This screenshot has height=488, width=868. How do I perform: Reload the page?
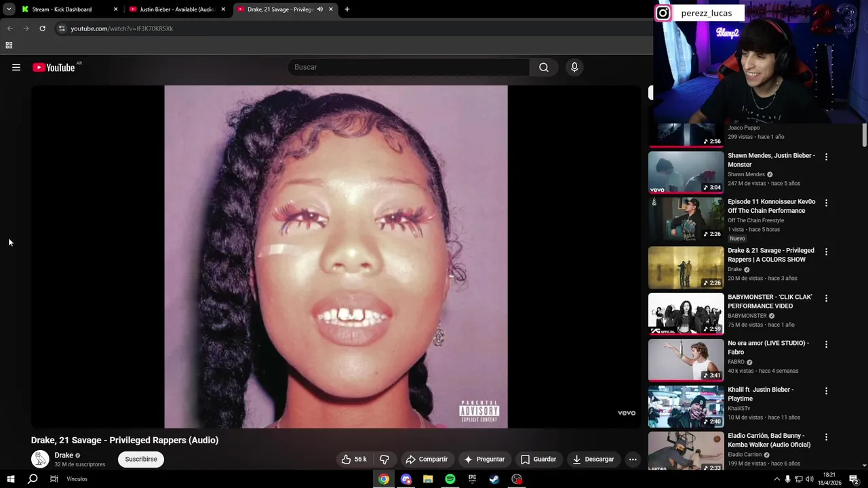(x=42, y=28)
